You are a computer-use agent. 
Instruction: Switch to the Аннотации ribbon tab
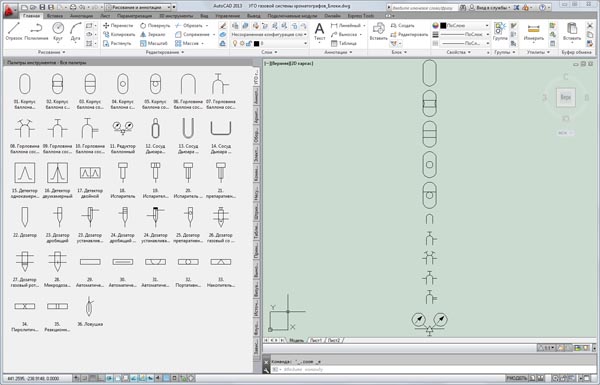coord(82,16)
